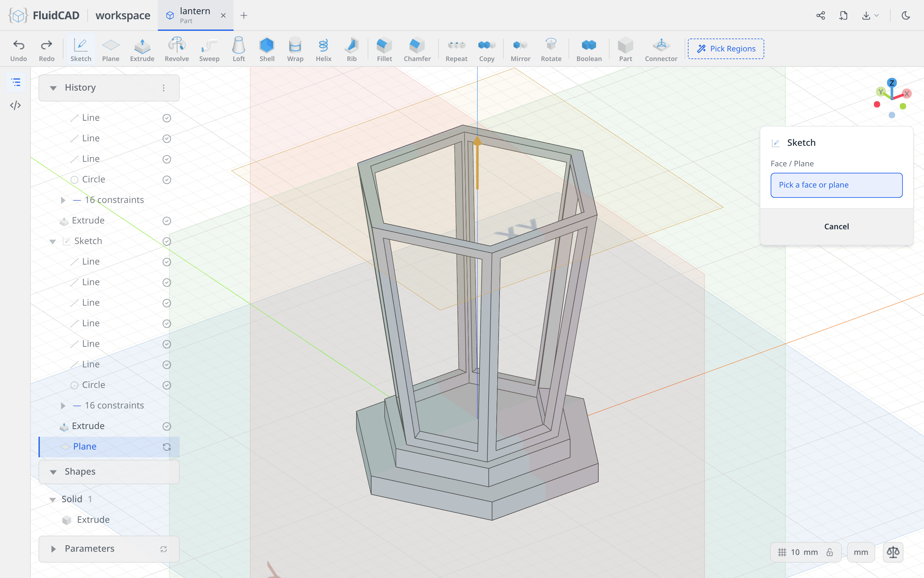Collapse the Sketch tree item
This screenshot has width=924, height=578.
tap(53, 241)
